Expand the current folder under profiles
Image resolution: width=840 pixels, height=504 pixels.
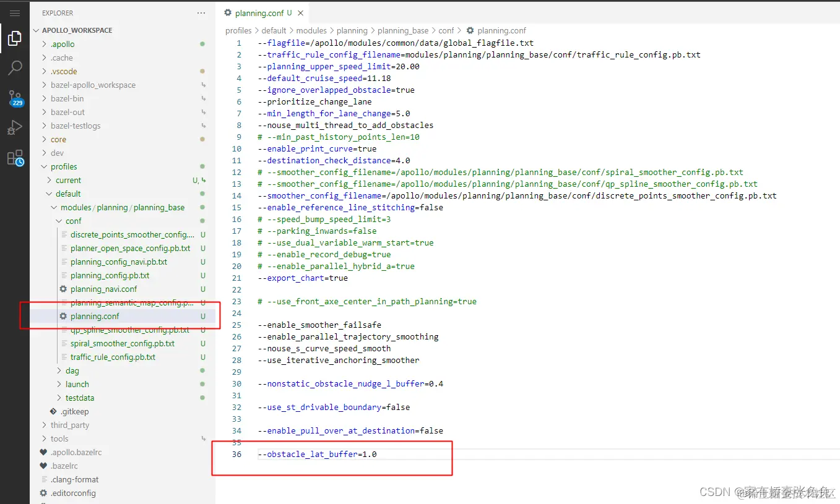(68, 180)
